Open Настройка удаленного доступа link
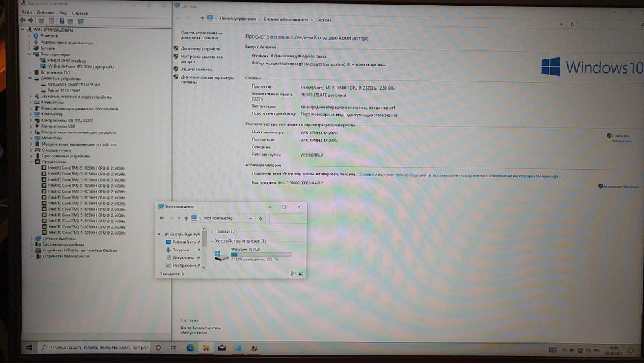644x363 pixels. click(x=202, y=59)
